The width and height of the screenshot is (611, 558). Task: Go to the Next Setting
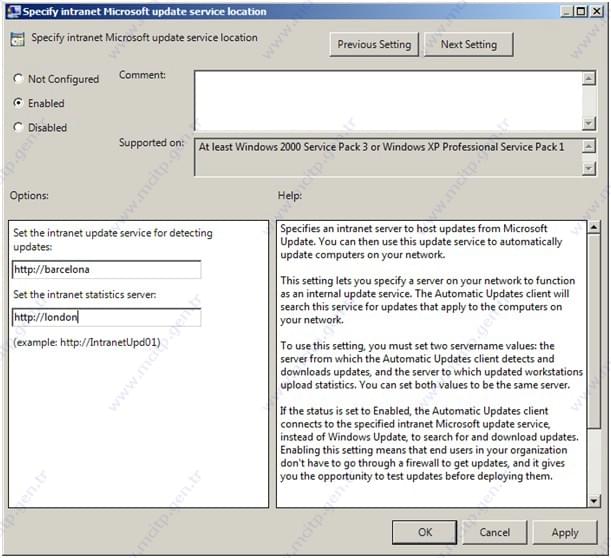(469, 44)
